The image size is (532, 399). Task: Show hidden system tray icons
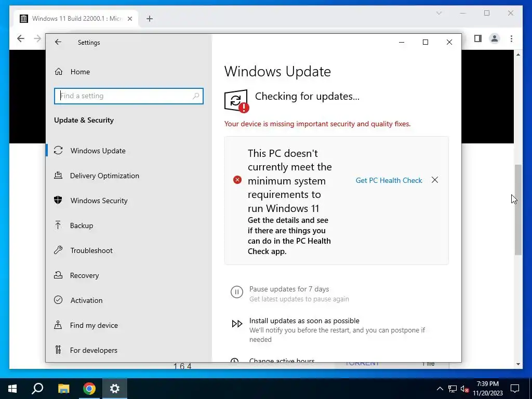440,389
